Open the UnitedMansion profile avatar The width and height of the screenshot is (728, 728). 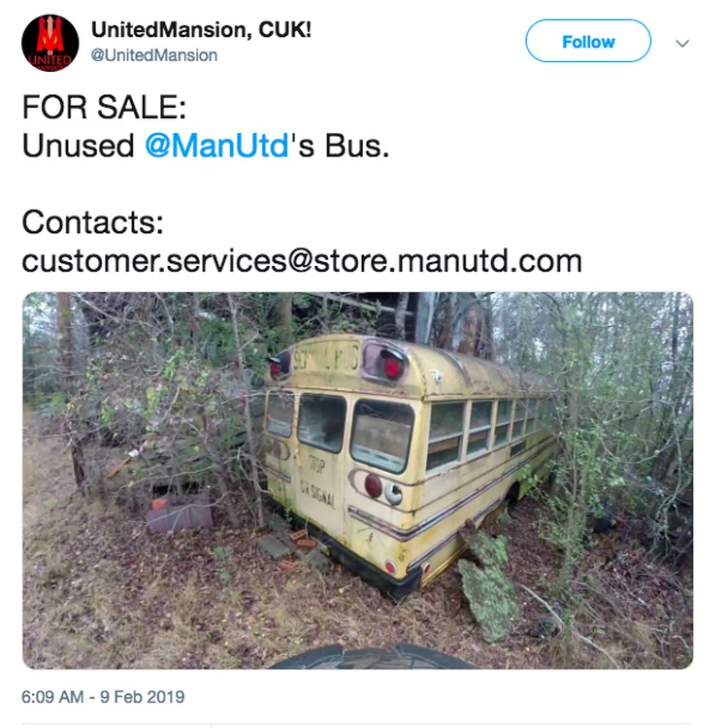click(x=50, y=43)
